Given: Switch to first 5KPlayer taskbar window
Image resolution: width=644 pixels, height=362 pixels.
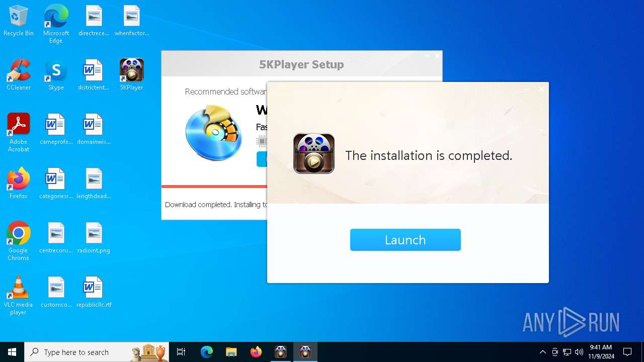Looking at the screenshot, I should click(x=281, y=352).
